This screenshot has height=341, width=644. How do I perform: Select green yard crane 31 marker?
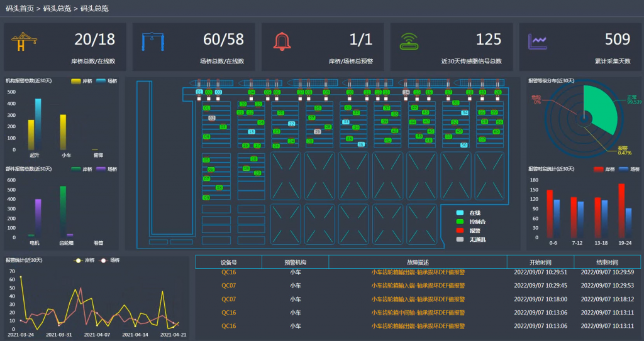pos(348,108)
